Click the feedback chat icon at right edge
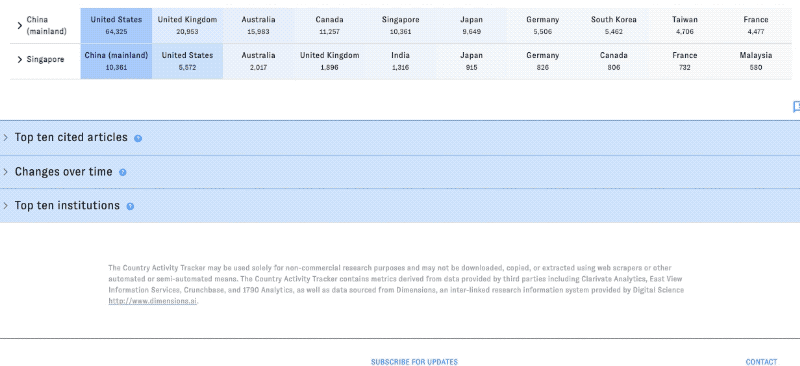The image size is (800, 366). (x=796, y=106)
